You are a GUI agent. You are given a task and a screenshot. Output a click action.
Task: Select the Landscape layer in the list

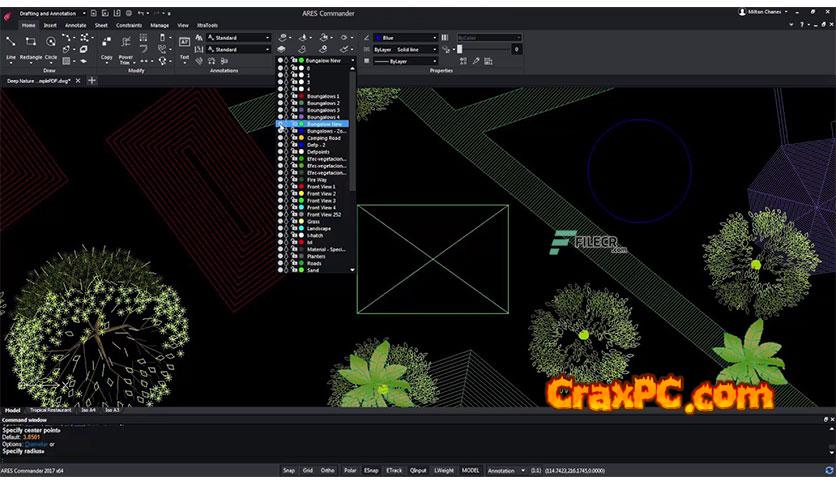click(x=320, y=228)
